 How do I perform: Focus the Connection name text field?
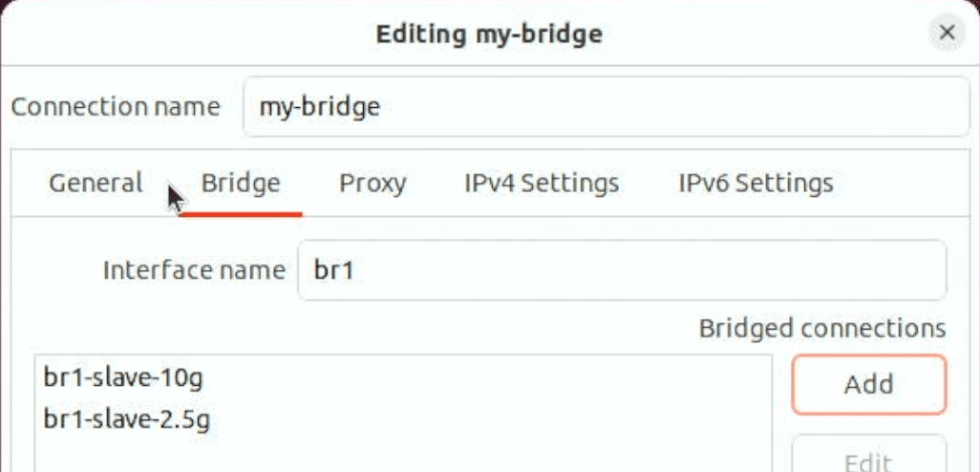tap(606, 107)
